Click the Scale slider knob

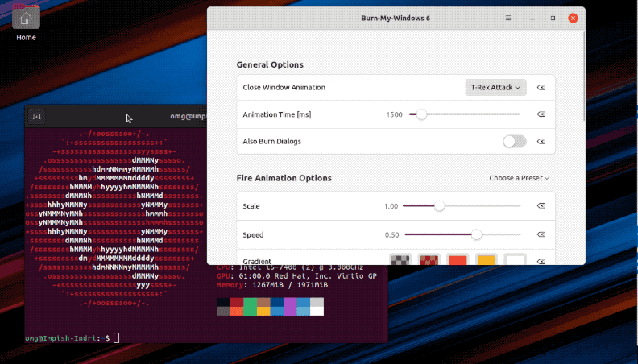439,206
